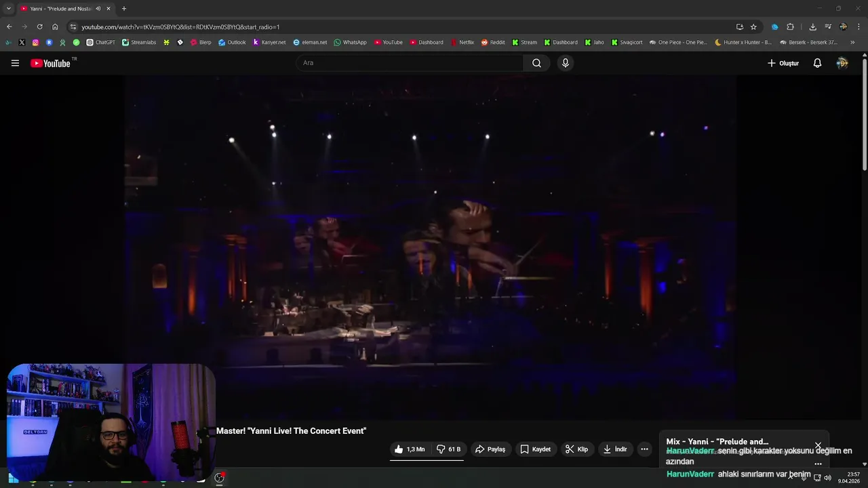
Task: Open the ChatGPT bookmark
Action: pos(101,42)
